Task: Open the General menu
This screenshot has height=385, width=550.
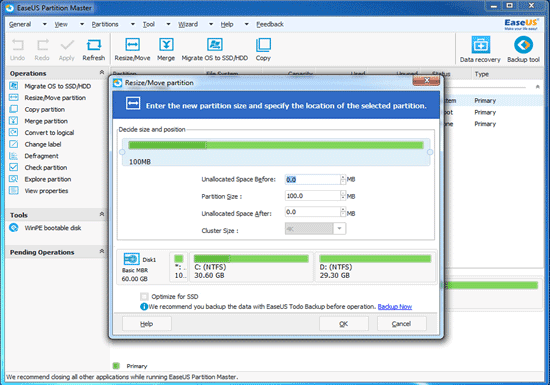Action: pyautogui.click(x=20, y=24)
